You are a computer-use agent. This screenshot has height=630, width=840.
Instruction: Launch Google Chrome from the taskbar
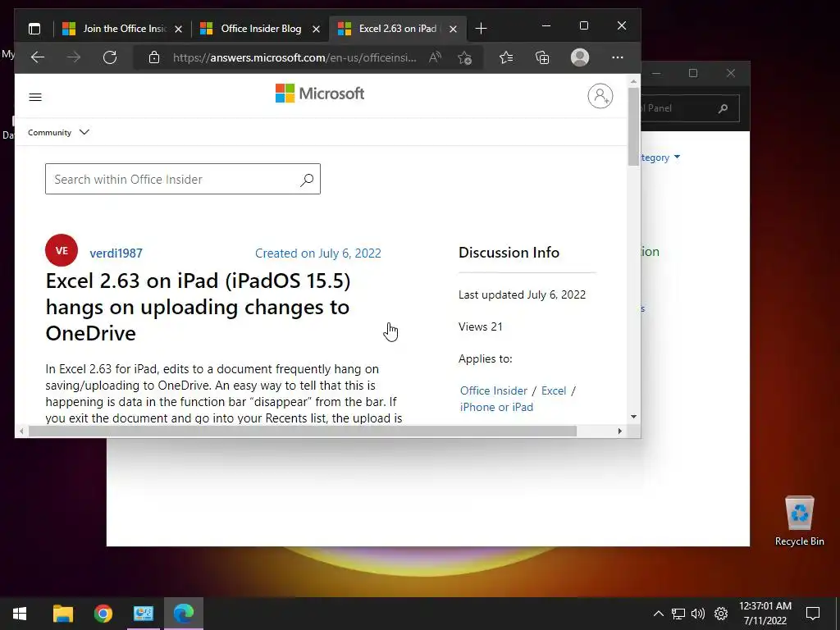[x=103, y=614]
